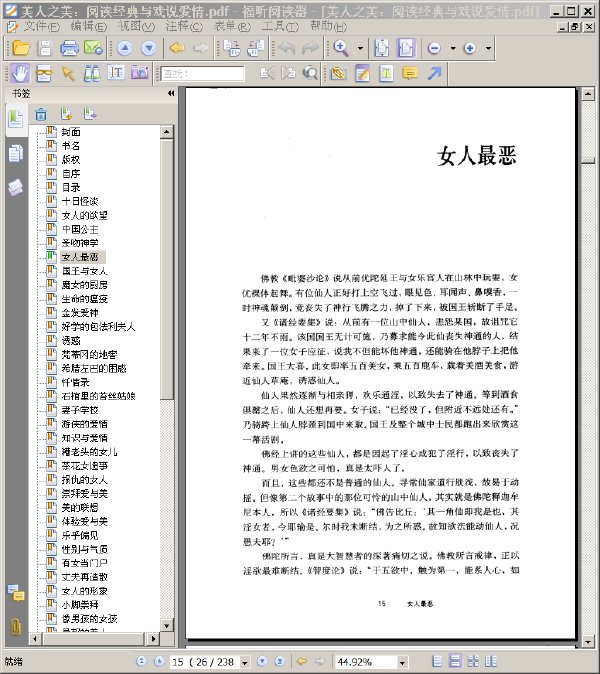Switch to continuous facing layout
The image size is (600, 674).
pyautogui.click(x=491, y=661)
